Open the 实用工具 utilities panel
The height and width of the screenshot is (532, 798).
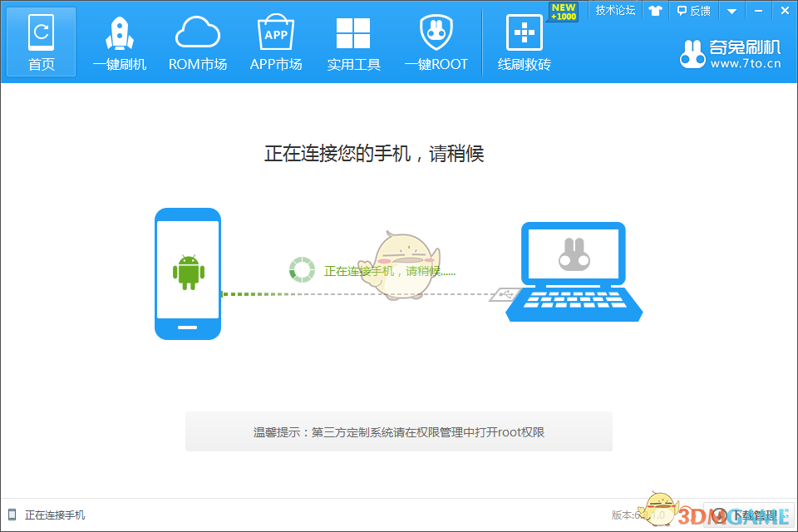353,40
